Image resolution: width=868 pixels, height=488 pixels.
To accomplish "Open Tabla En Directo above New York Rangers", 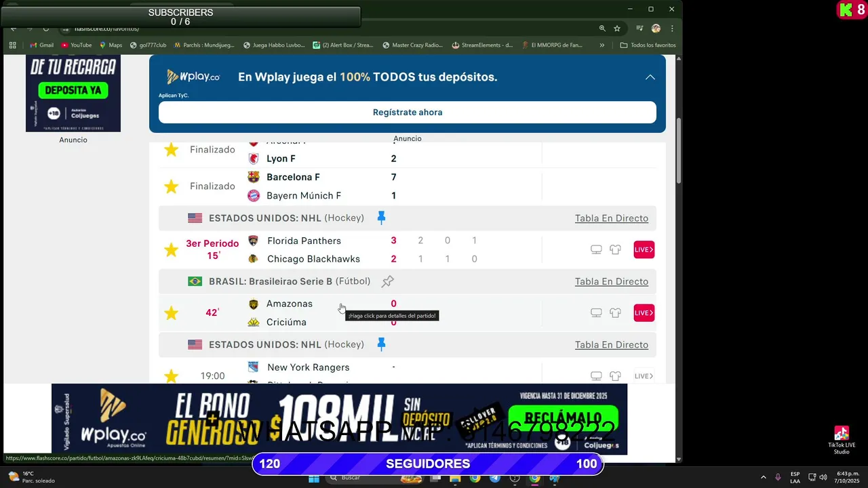I will [x=612, y=344].
